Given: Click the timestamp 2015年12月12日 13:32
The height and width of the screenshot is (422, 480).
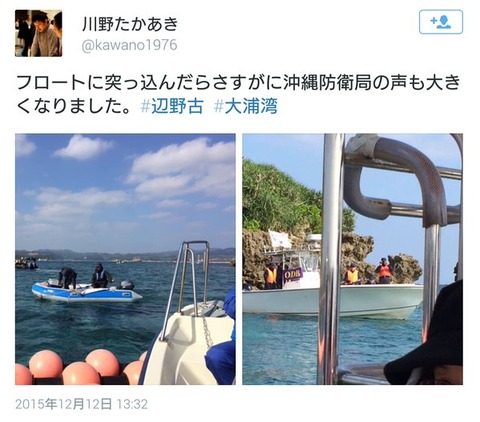Looking at the screenshot, I should coord(81,404).
